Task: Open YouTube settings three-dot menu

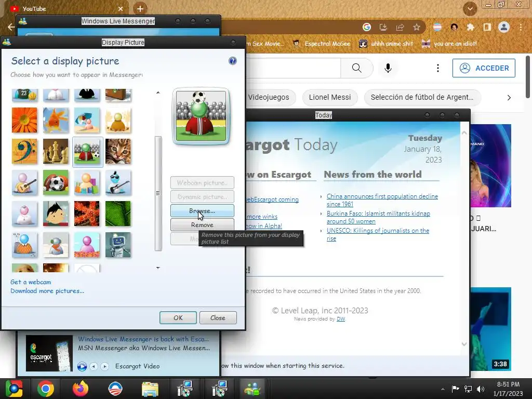Action: tap(437, 68)
